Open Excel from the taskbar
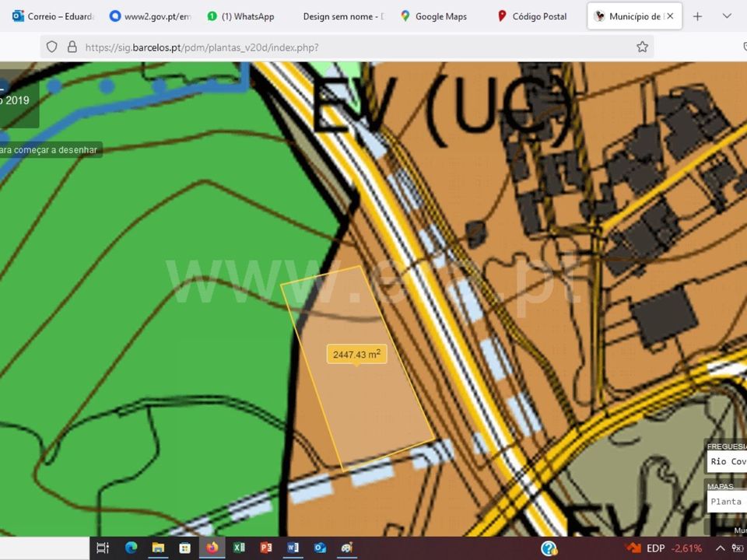Viewport: 747px width, 560px height. click(x=239, y=548)
